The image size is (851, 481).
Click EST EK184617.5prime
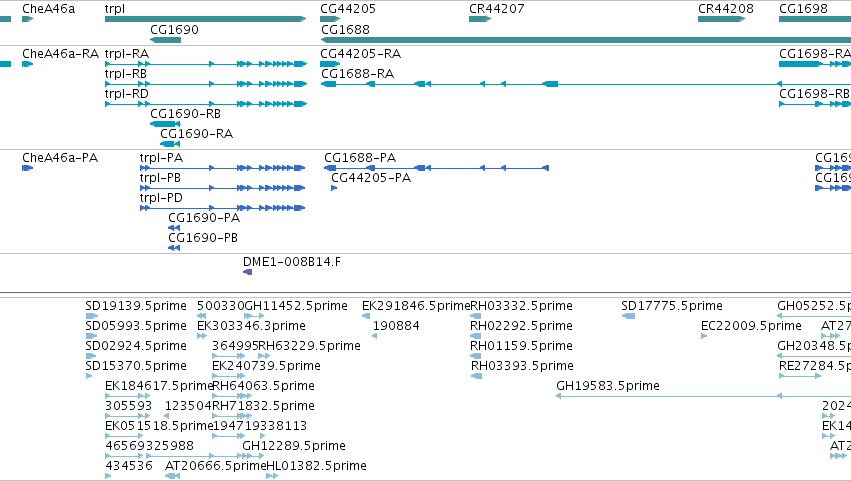click(158, 387)
